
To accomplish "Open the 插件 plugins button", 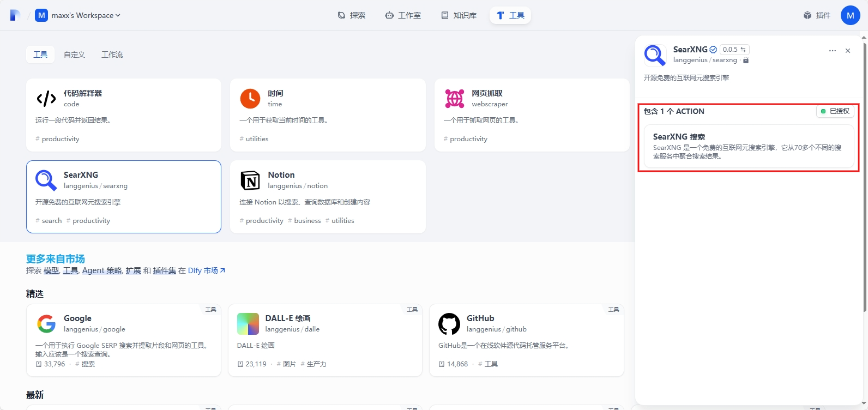I will click(x=817, y=15).
